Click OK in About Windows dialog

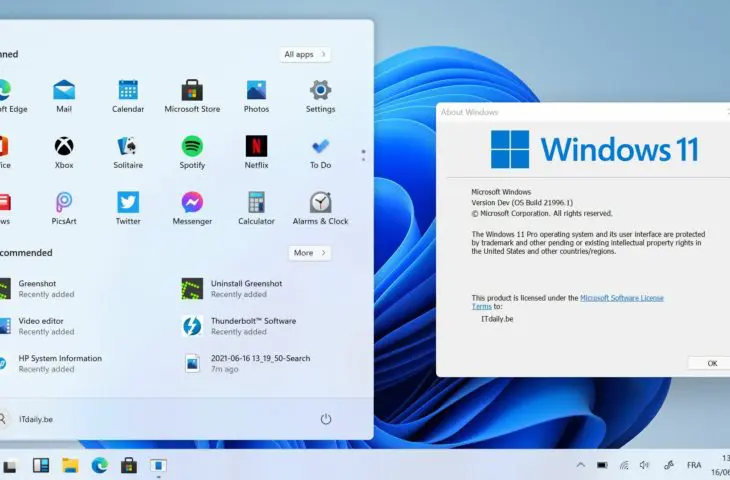tap(712, 363)
